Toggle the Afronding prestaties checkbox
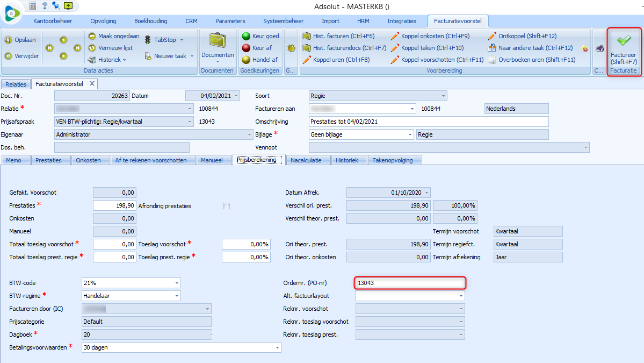 coord(227,206)
